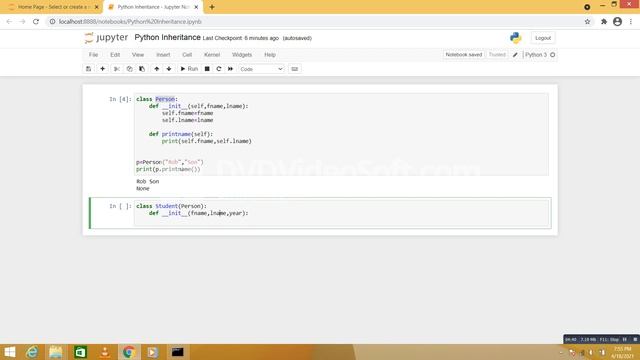Image resolution: width=640 pixels, height=360 pixels.
Task: Open the browser extensions puzzle icon
Action: 604,22
